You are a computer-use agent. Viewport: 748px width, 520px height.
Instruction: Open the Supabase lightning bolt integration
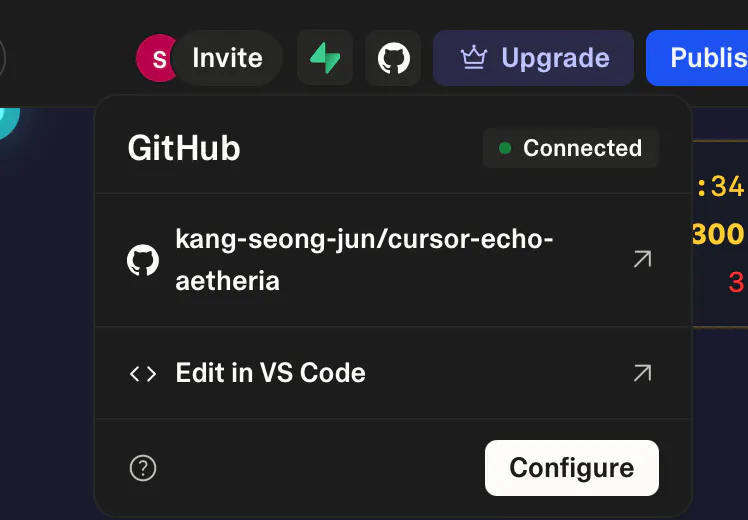[325, 58]
